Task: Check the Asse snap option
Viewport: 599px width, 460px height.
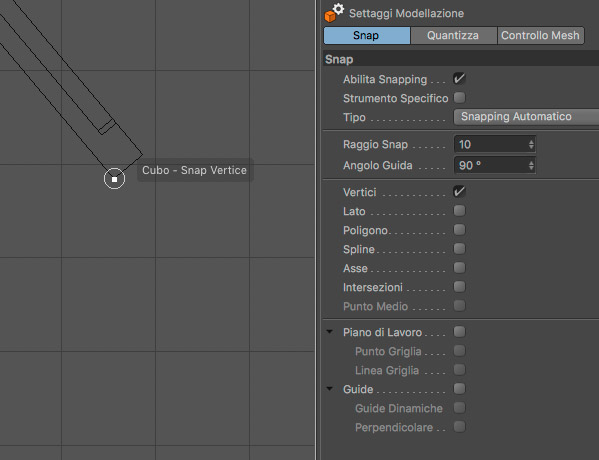Action: pos(459,268)
